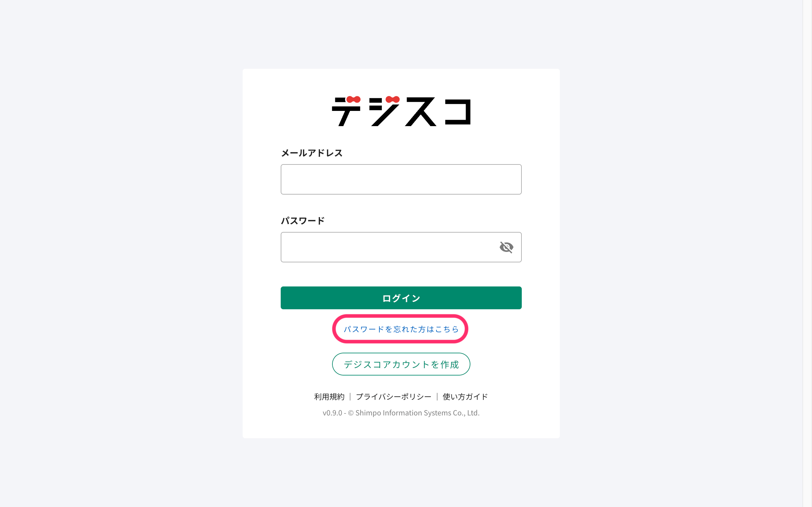Click inside the email address box

pyautogui.click(x=401, y=179)
